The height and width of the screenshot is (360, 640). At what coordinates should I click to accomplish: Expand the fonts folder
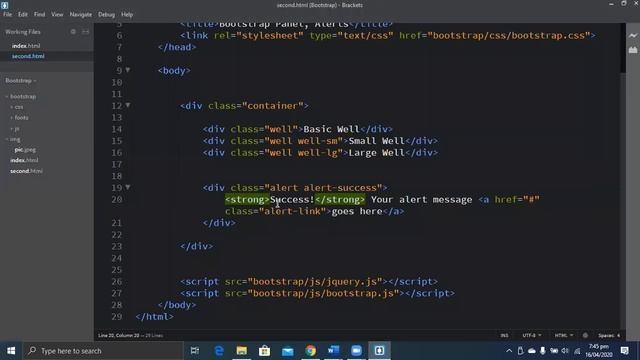[x=12, y=118]
